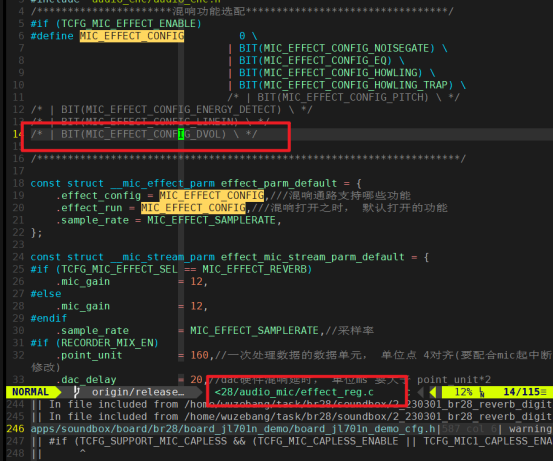Click .mic_gain on line 26

click(83, 282)
